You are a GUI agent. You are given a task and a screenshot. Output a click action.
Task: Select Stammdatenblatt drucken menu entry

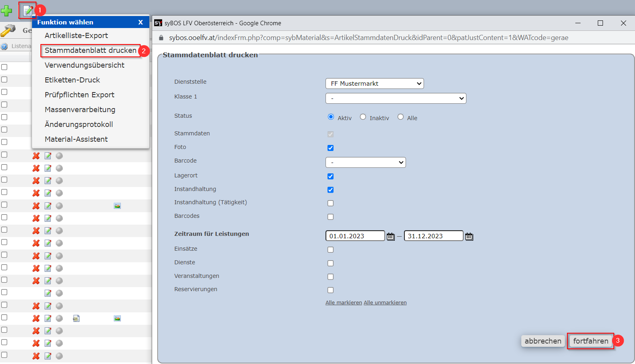[x=90, y=50]
